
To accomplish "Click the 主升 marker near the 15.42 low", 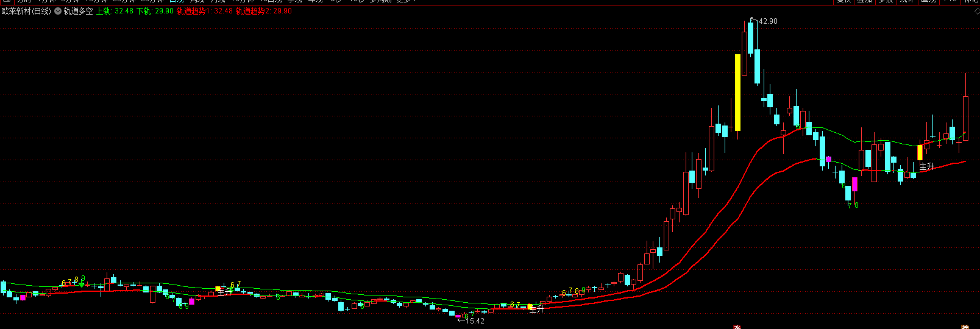I will coord(536,310).
